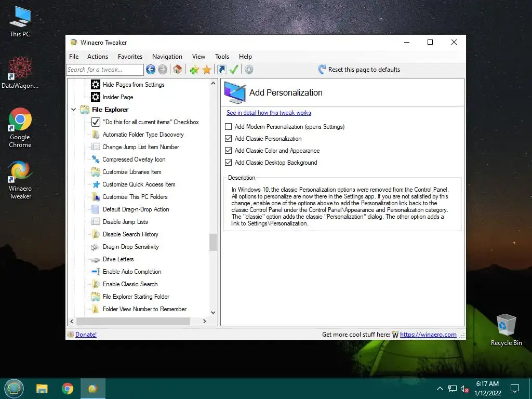Click the greyed Forward navigation arrow icon
The width and height of the screenshot is (532, 399).
tap(163, 70)
